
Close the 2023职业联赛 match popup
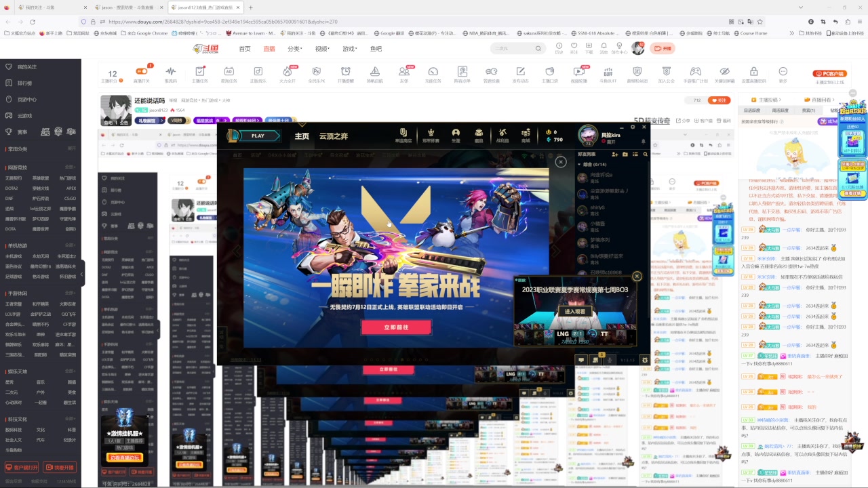click(637, 276)
